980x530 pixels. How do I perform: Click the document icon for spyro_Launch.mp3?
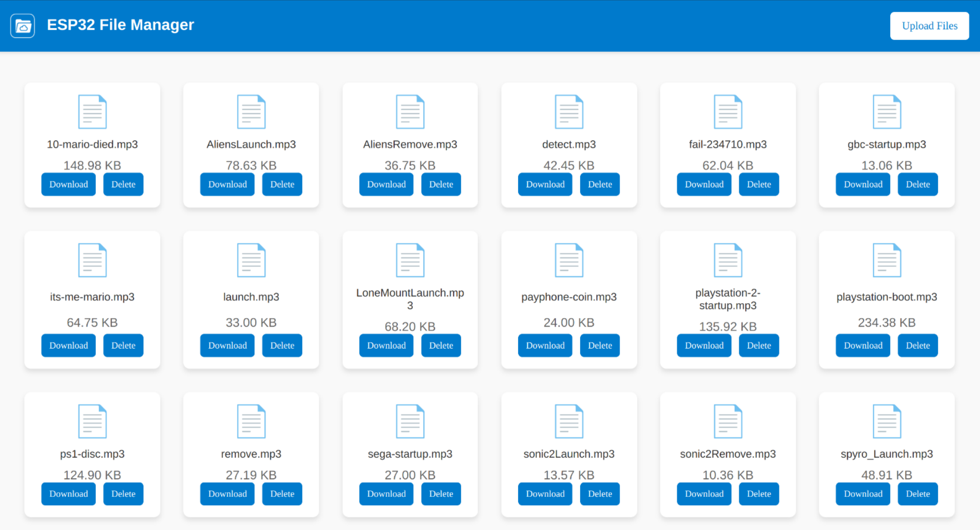point(887,421)
